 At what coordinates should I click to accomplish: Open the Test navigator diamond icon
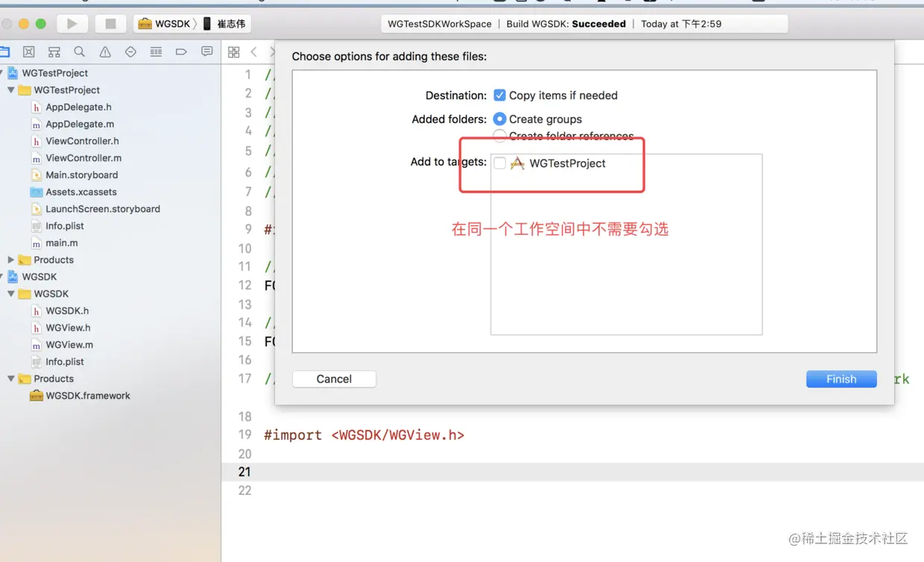(130, 52)
